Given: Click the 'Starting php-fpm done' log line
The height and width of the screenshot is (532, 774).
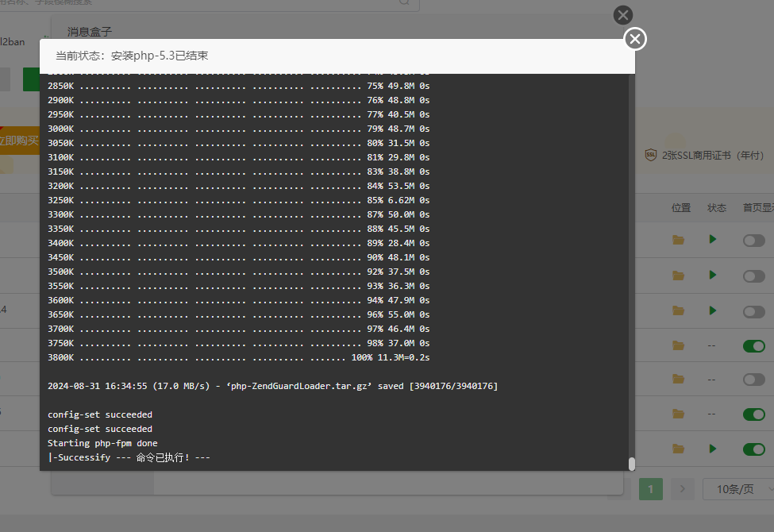Looking at the screenshot, I should (102, 443).
